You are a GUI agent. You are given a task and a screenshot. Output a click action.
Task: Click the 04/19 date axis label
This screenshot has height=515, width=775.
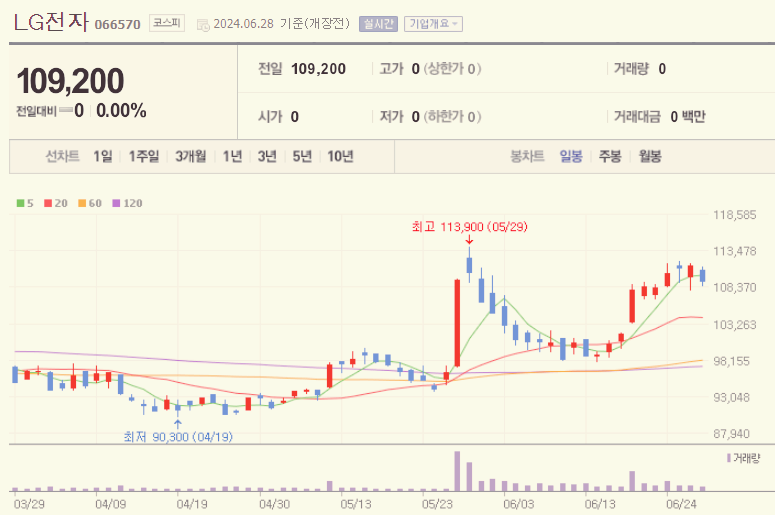(192, 504)
